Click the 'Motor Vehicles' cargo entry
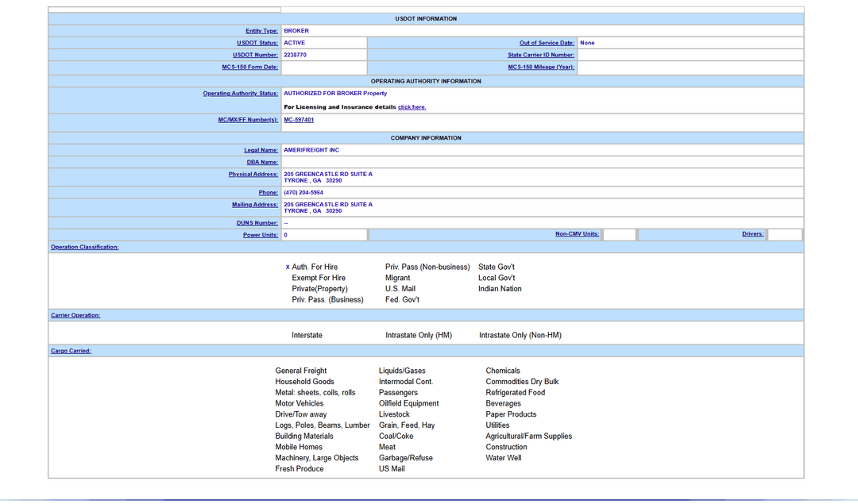This screenshot has width=858, height=504. click(300, 404)
